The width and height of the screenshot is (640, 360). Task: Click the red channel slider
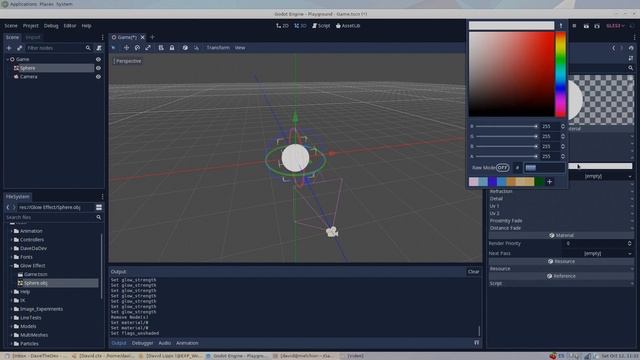507,127
